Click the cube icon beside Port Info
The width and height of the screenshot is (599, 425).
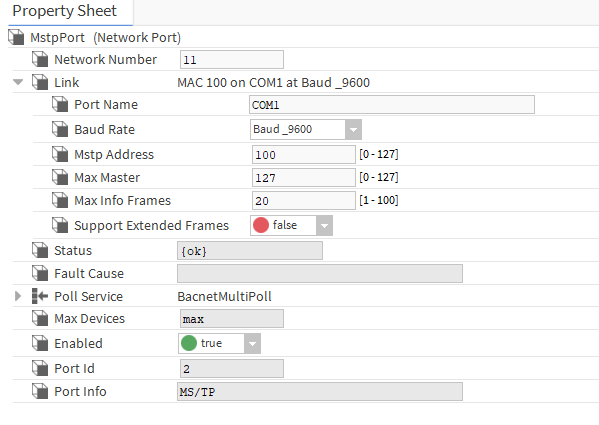coord(40,391)
